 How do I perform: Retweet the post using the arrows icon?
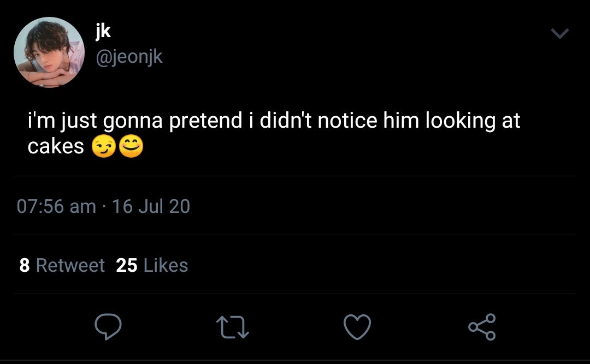[233, 327]
